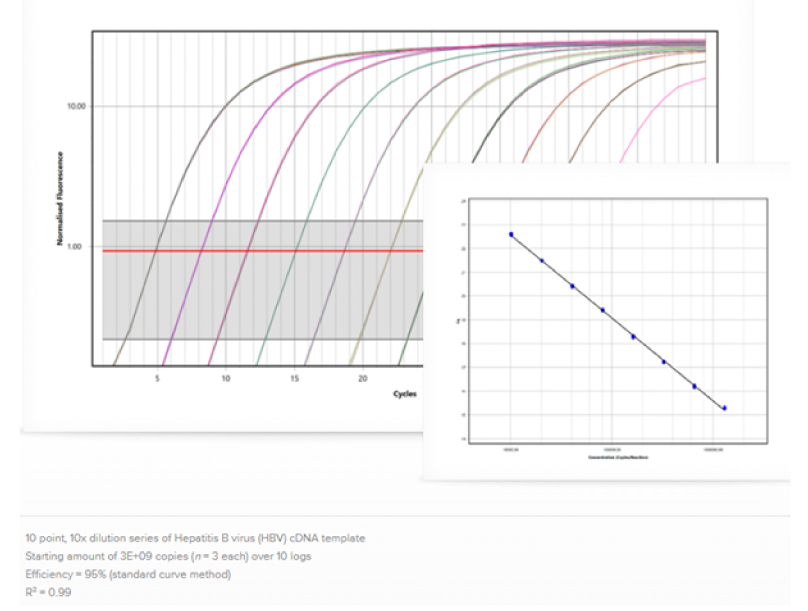
Task: Select the 'Efficiency = 95%' caption line
Action: [x=128, y=574]
